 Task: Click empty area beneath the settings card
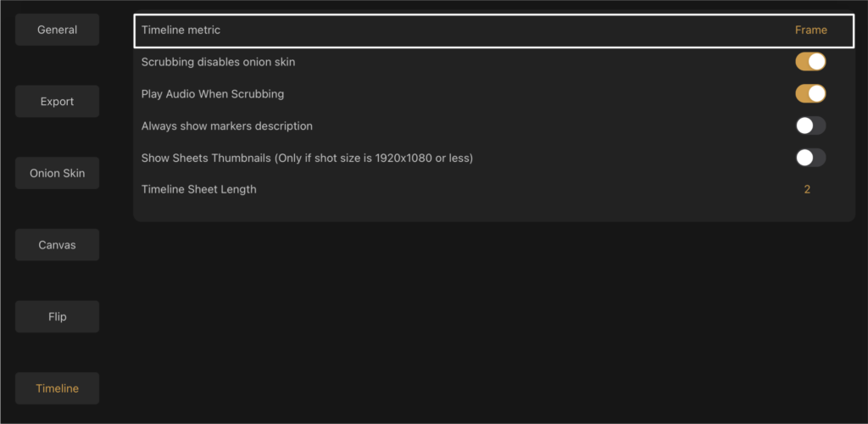pos(492,321)
